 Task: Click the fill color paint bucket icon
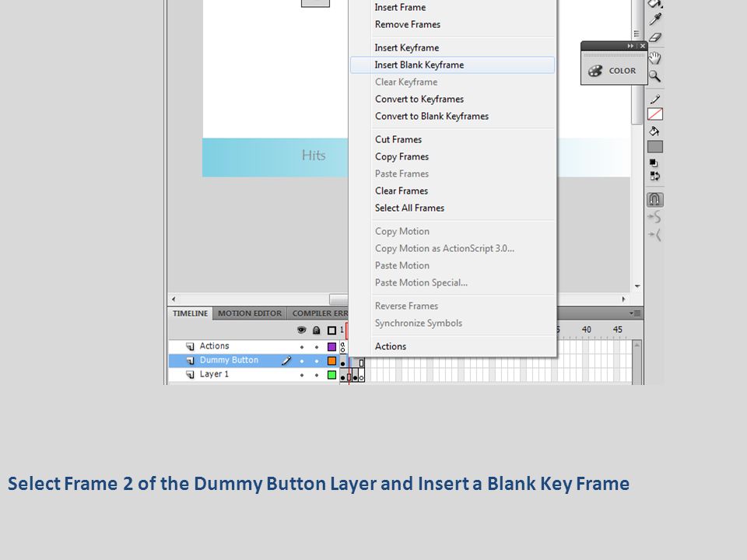pos(654,131)
